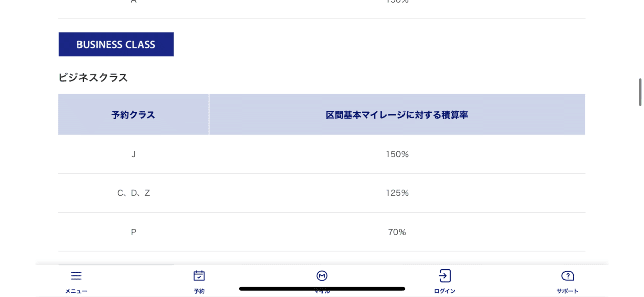Click the BUSINESS CLASS blue banner
The height and width of the screenshot is (297, 644).
(116, 44)
